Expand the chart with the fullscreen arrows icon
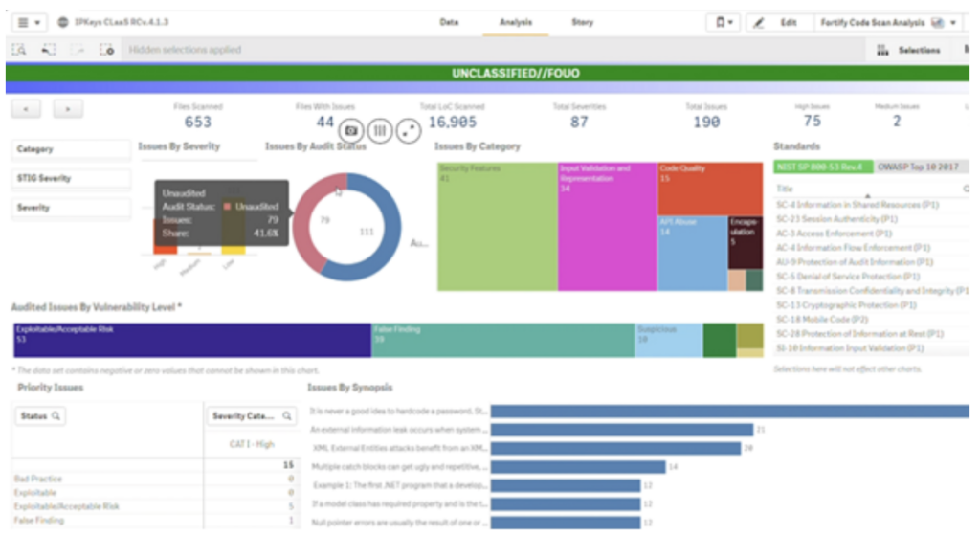Viewport: 980px width, 558px height. click(x=407, y=131)
